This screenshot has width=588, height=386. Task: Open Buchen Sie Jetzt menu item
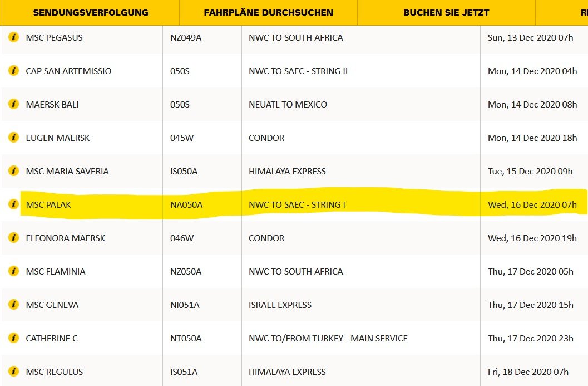click(x=446, y=12)
